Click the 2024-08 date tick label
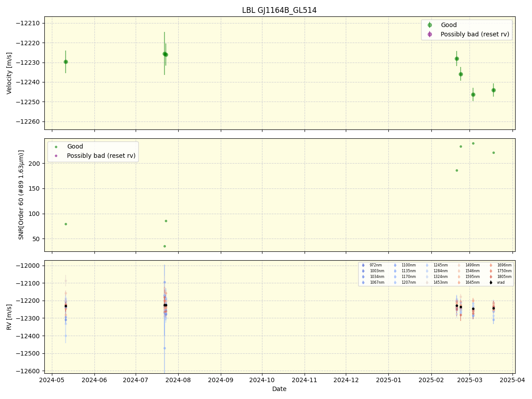Screen dimensions: 532x399 pos(178,379)
